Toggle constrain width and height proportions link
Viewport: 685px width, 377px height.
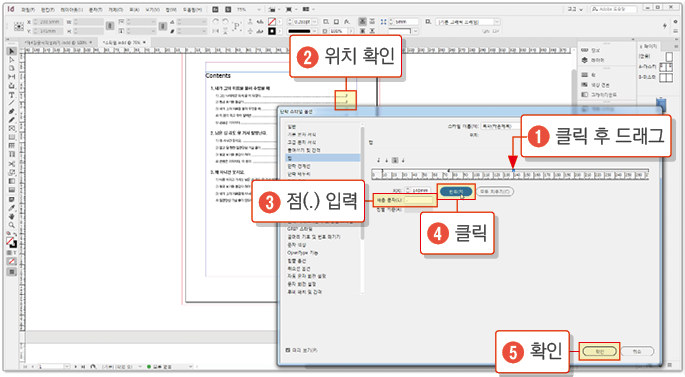(x=110, y=26)
